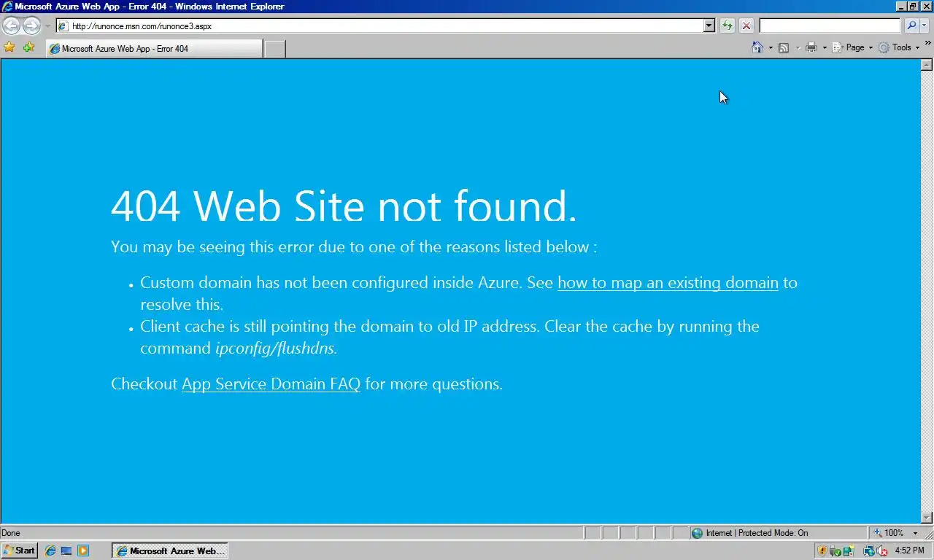Click the magnifier Search button

tap(911, 26)
